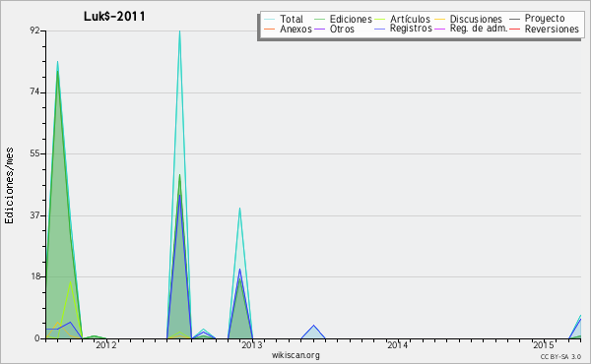
Task: Select the Artículos legend entry
Action: (x=410, y=19)
